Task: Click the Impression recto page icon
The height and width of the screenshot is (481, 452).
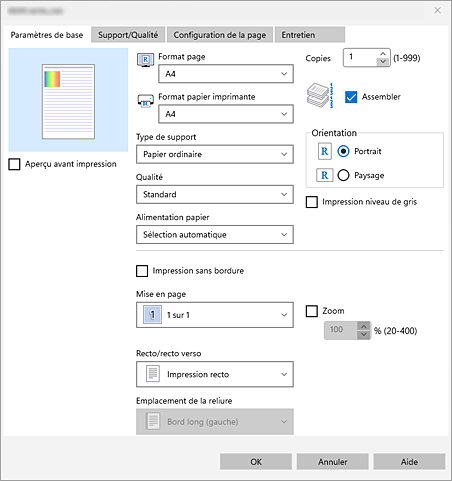Action: (153, 374)
